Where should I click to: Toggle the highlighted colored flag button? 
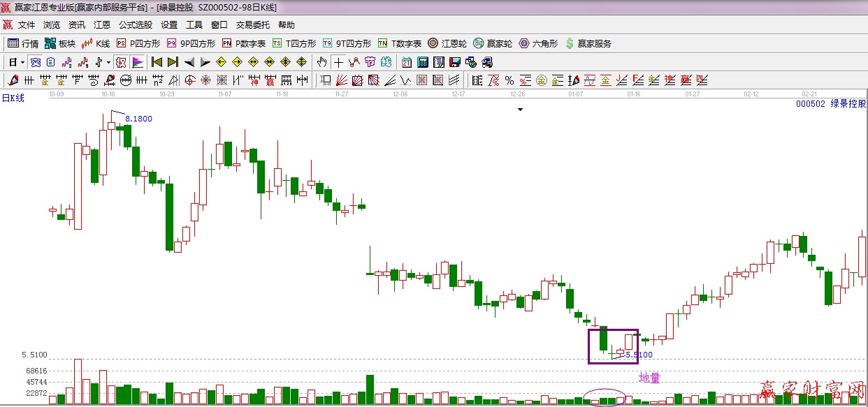click(x=137, y=62)
